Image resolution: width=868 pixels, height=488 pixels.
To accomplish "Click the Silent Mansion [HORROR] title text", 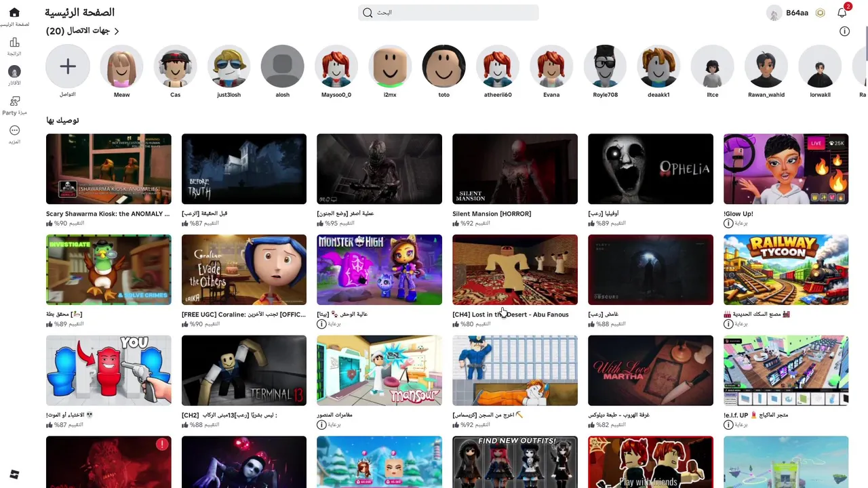I will point(492,213).
